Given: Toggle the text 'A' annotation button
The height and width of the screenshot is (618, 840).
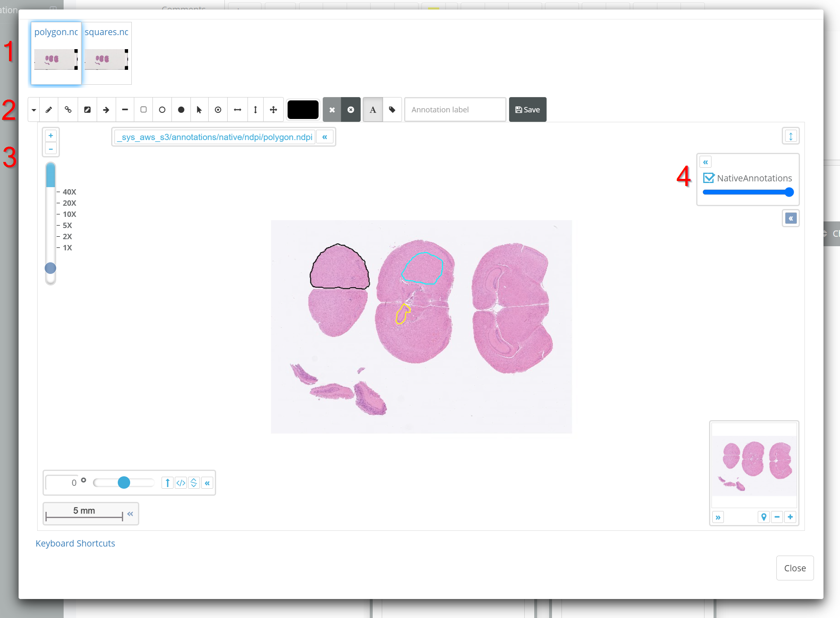Looking at the screenshot, I should click(373, 110).
